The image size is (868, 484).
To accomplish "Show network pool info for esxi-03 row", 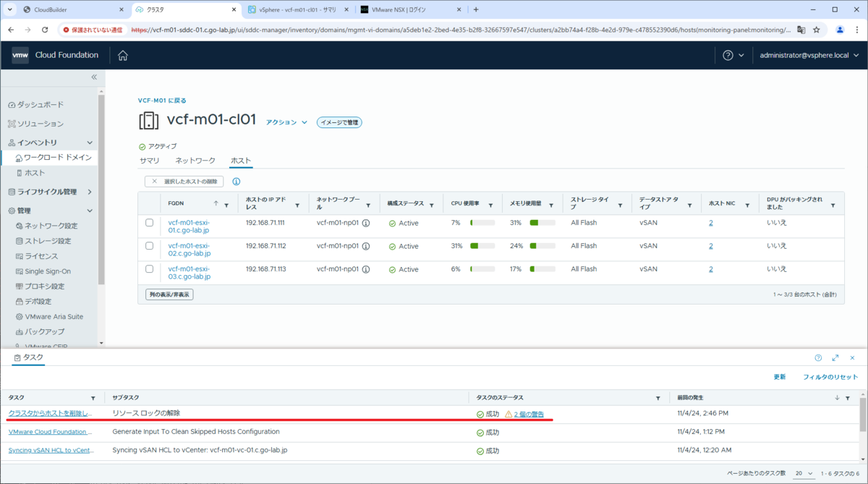I will pos(366,270).
